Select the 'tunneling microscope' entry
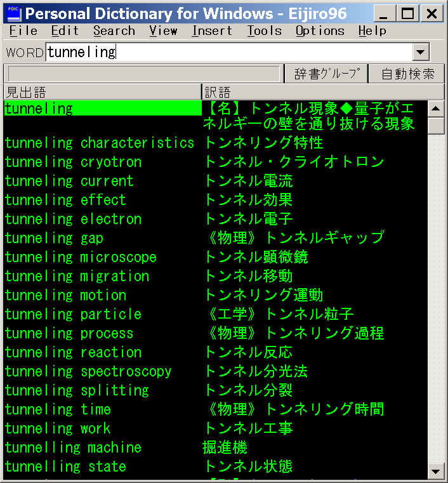Screen dimensions: 448x483 81,258
